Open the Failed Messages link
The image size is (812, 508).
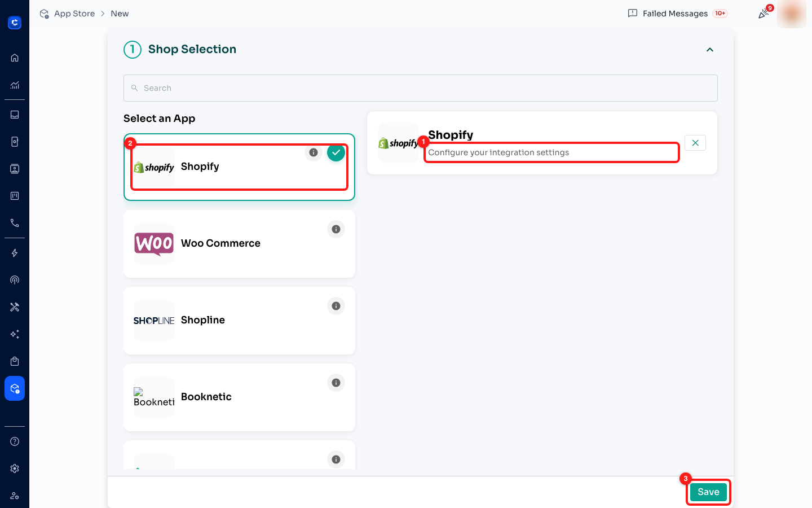(675, 14)
